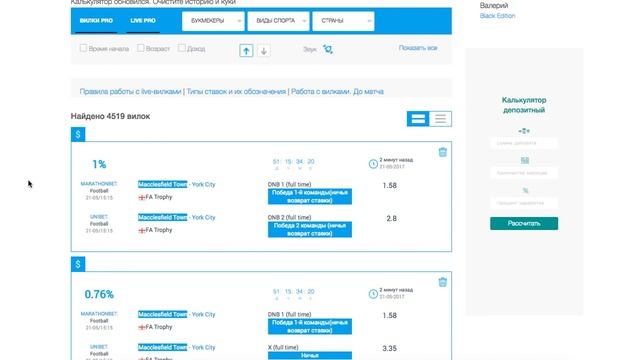Image resolution: width=640 pixels, height=360 pixels.
Task: Click the 1% profit value
Action: click(x=99, y=164)
